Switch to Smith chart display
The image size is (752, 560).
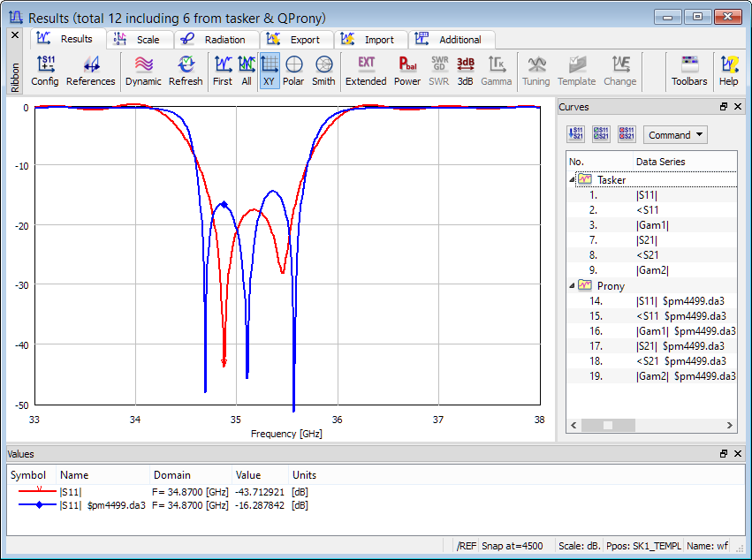tap(323, 70)
